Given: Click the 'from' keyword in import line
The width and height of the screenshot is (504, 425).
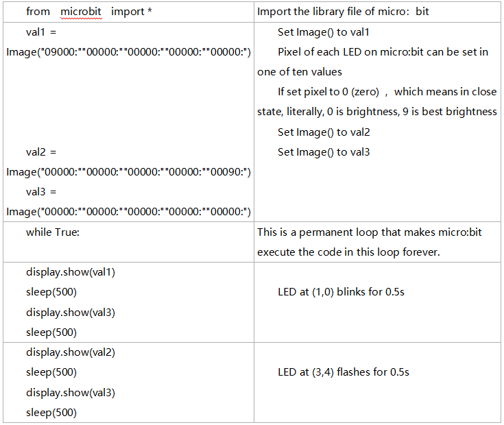Looking at the screenshot, I should click(x=38, y=12).
